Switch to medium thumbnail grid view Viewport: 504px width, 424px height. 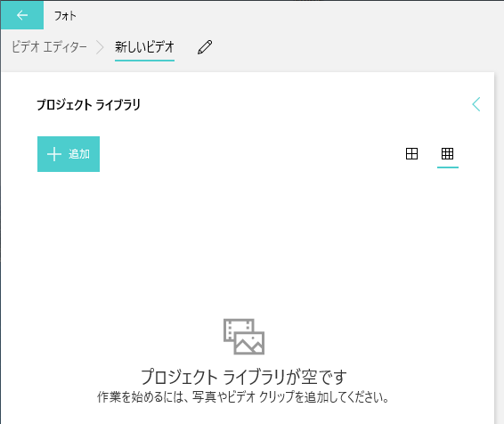pyautogui.click(x=411, y=154)
